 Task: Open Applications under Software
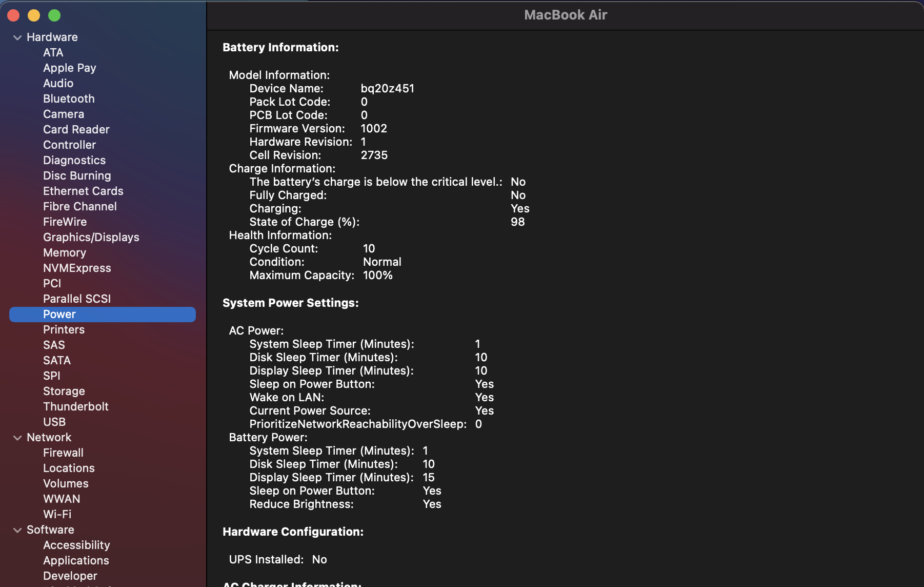[x=76, y=561]
